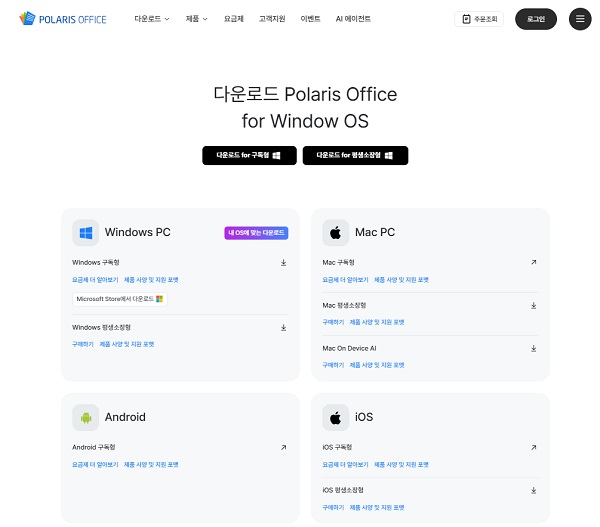Click the Android robot icon
Viewport: 600px width, 527px height.
86,418
